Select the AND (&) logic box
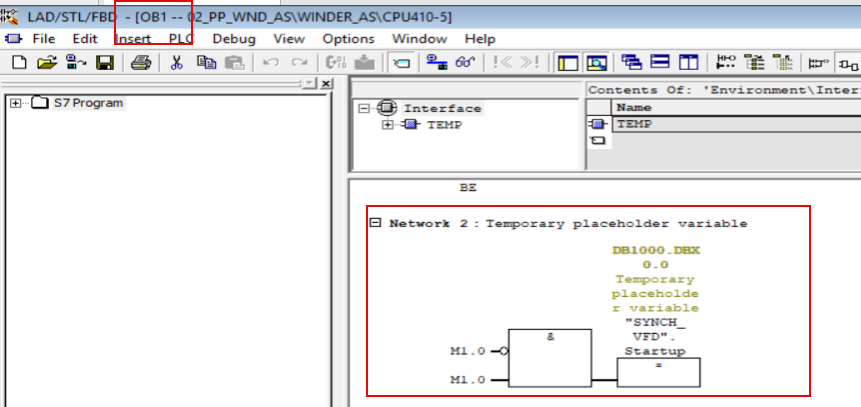 550,358
